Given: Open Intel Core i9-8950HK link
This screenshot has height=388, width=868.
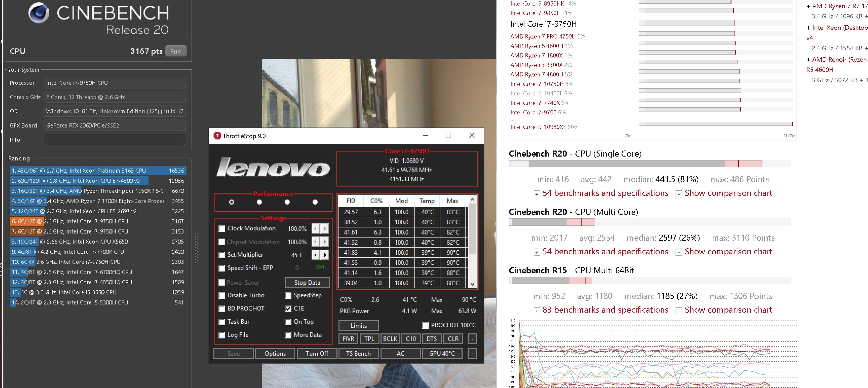Looking at the screenshot, I should [x=537, y=4].
